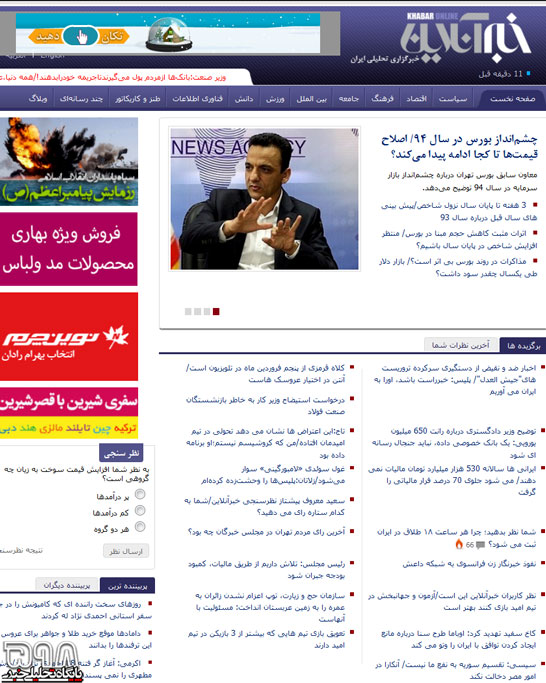Click the snow globe banner ad
546x683 pixels.
pyautogui.click(x=168, y=33)
